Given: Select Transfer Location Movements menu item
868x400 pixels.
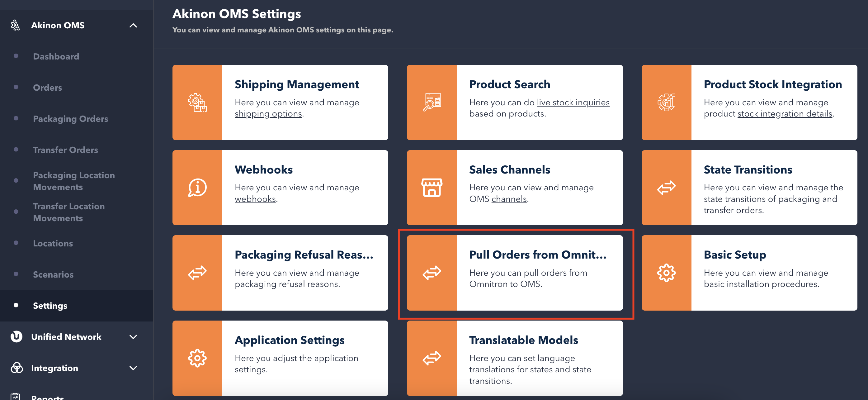Looking at the screenshot, I should 69,212.
